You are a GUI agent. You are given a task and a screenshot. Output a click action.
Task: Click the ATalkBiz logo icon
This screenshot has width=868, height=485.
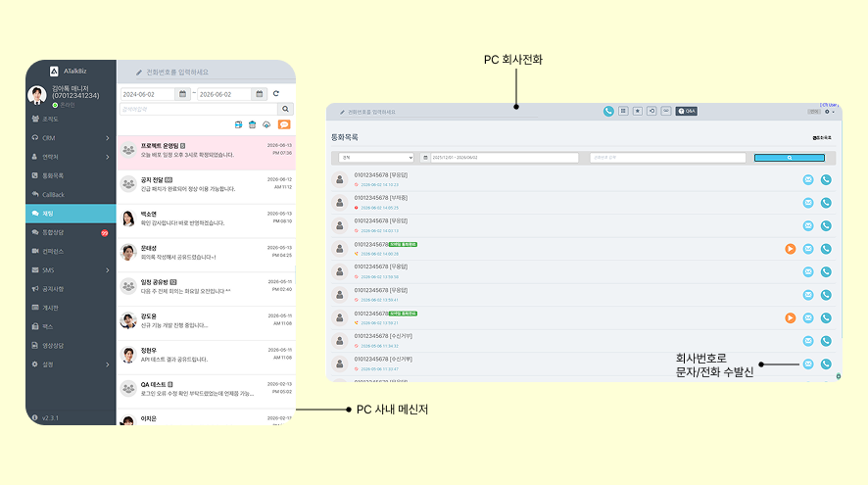[54, 71]
